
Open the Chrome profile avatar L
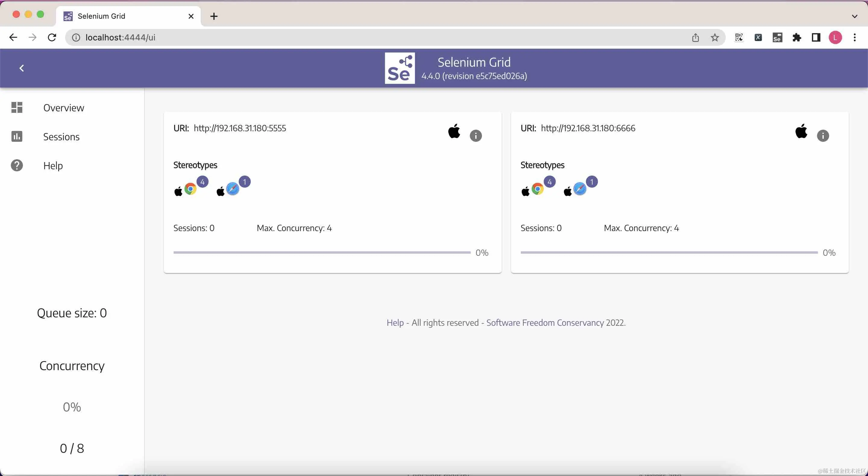[835, 37]
